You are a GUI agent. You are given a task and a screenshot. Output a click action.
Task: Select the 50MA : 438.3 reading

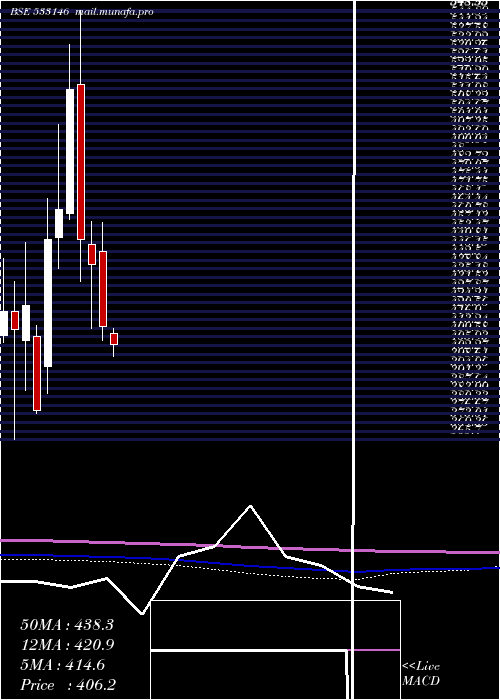coord(67,625)
